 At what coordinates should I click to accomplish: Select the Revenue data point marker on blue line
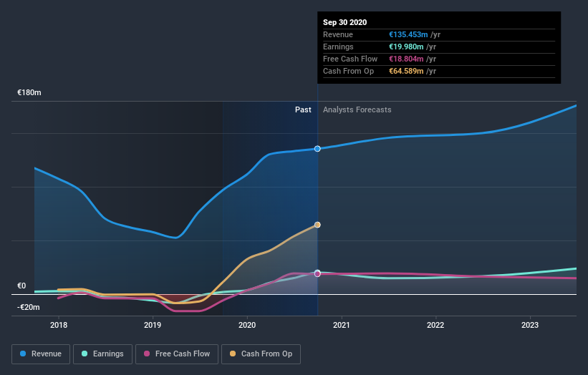(x=317, y=149)
